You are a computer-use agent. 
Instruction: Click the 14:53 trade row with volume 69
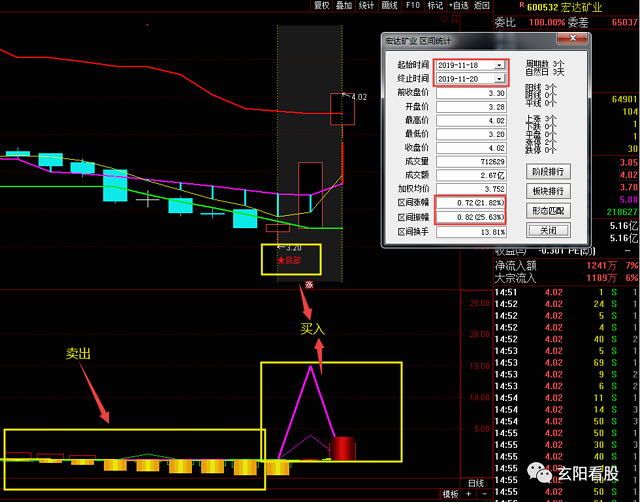point(567,363)
